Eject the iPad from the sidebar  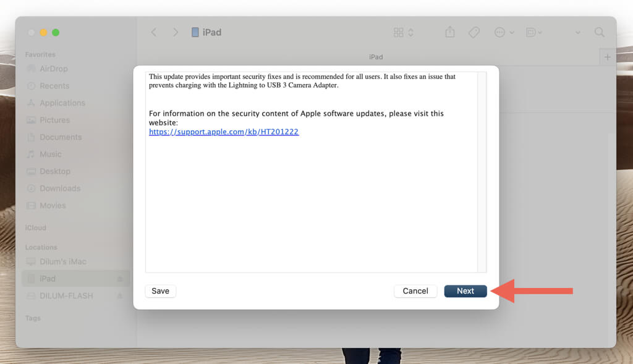tap(120, 279)
